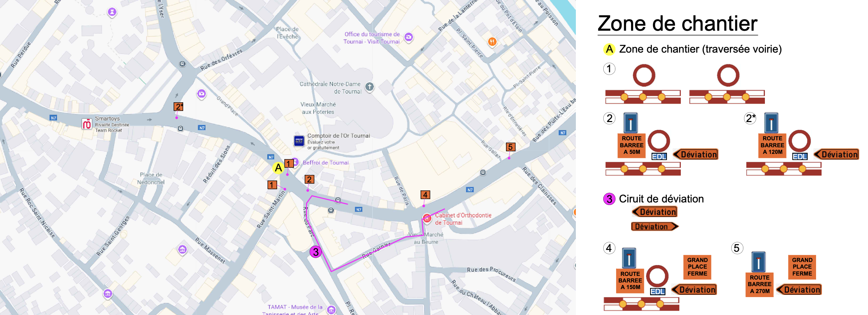Select the magenta 3 deviation marker on map

(316, 252)
